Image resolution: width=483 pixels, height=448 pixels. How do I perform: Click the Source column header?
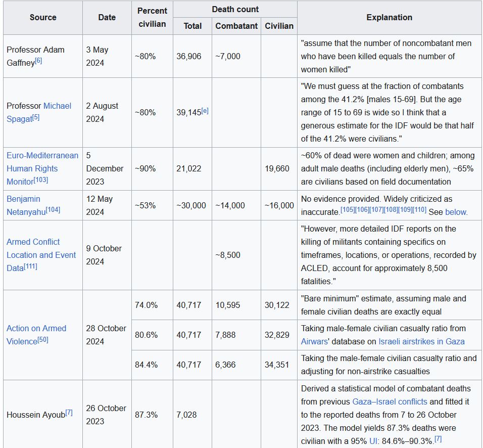[43, 17]
